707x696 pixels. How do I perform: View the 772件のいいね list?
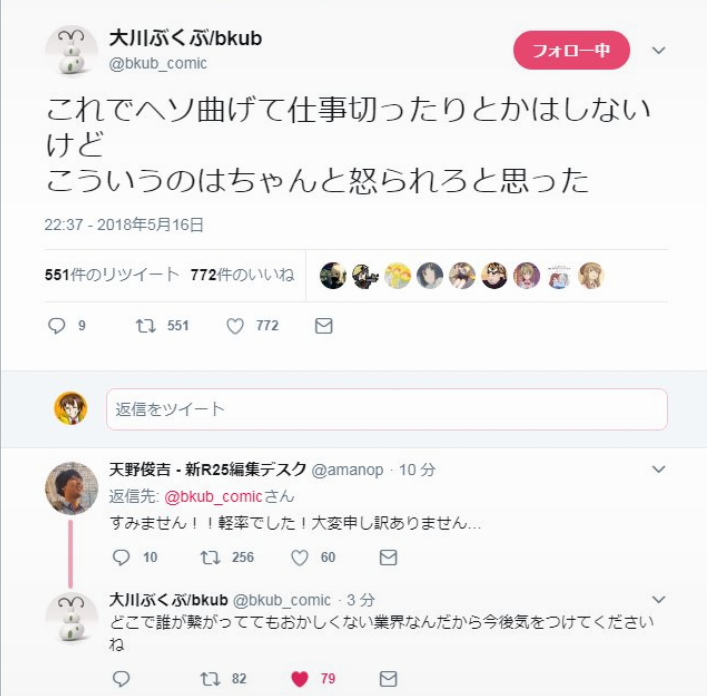pos(243,275)
